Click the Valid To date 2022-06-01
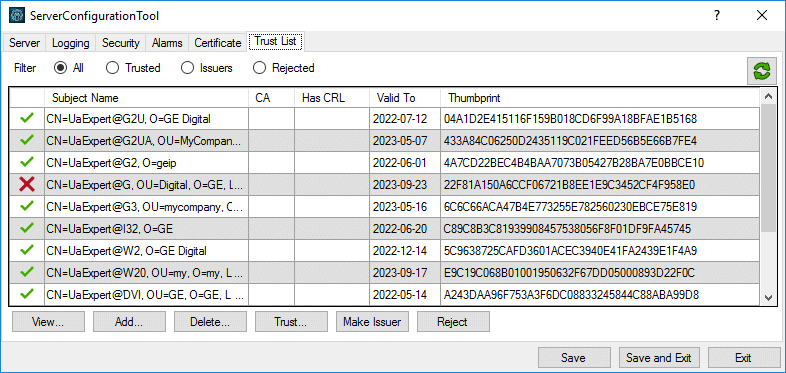786x373 pixels. pyautogui.click(x=400, y=163)
